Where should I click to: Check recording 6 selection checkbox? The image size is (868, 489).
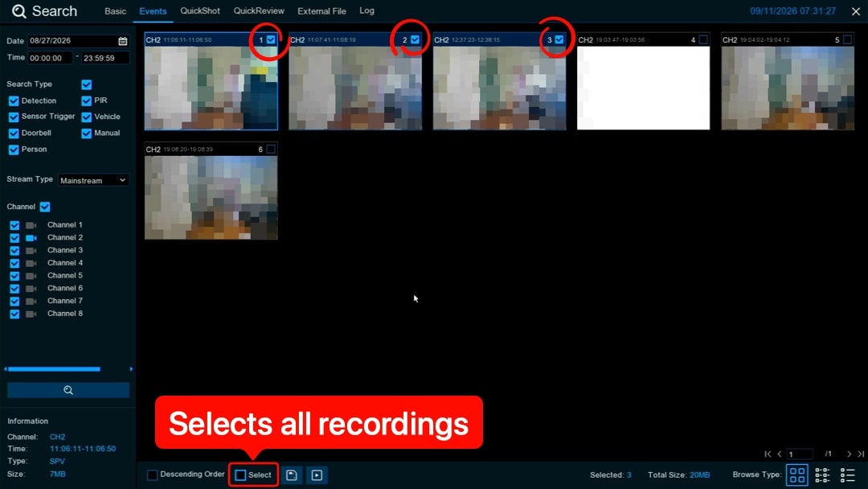click(x=271, y=149)
